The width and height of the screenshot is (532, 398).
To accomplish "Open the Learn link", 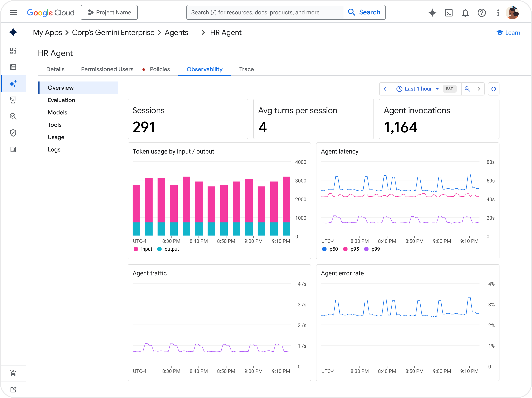I will (508, 33).
